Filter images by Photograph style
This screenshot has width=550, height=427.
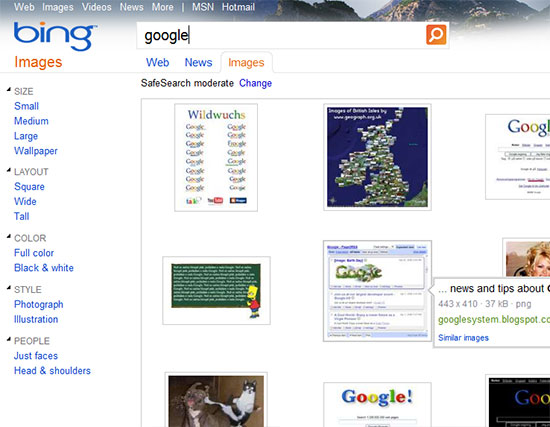tap(39, 305)
